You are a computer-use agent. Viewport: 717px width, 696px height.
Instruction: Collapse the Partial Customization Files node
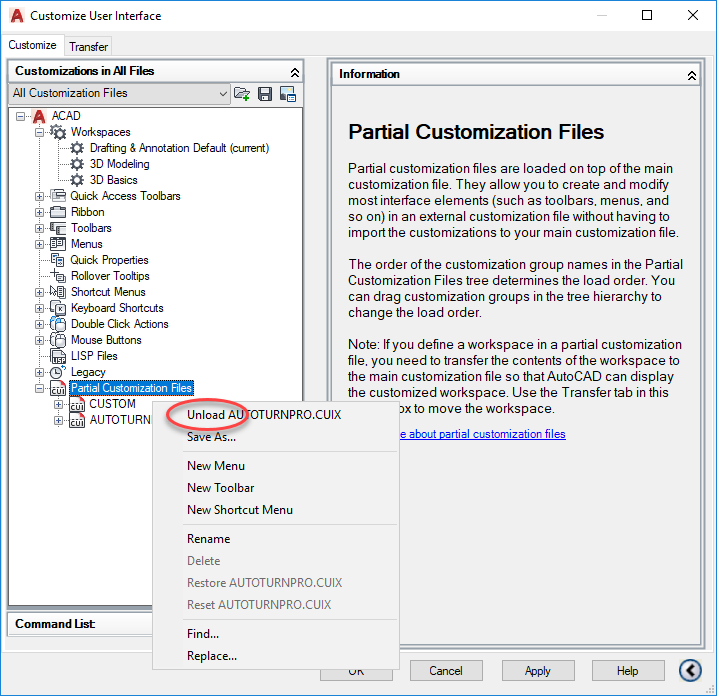click(39, 389)
